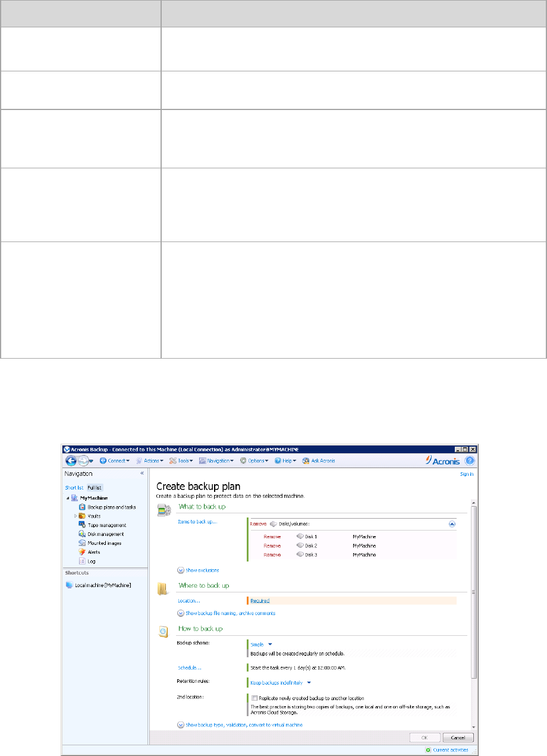The width and height of the screenshot is (547, 756).
Task: Click the Location... link
Action: 189,601
